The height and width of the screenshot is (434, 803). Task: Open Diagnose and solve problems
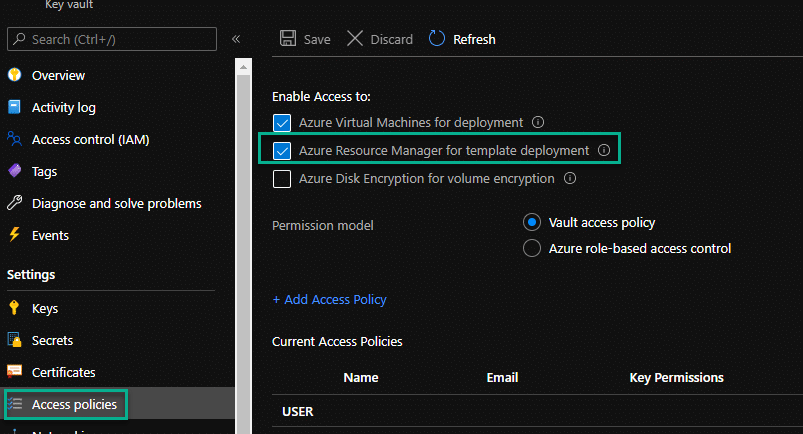pyautogui.click(x=117, y=203)
